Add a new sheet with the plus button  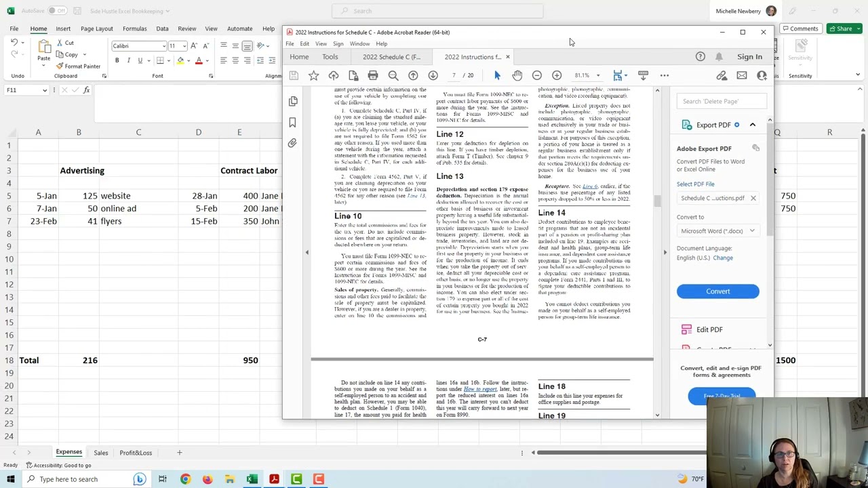coord(180,453)
